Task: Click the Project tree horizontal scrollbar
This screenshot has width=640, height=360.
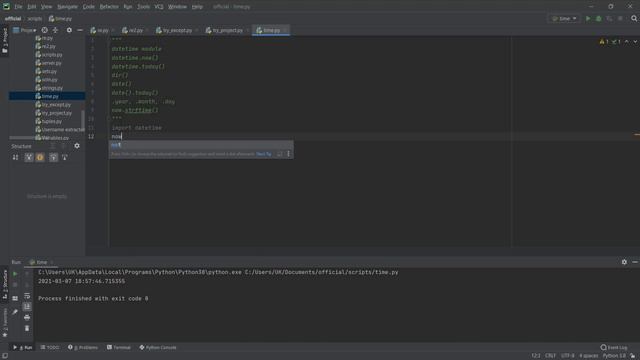Action: tap(27, 138)
